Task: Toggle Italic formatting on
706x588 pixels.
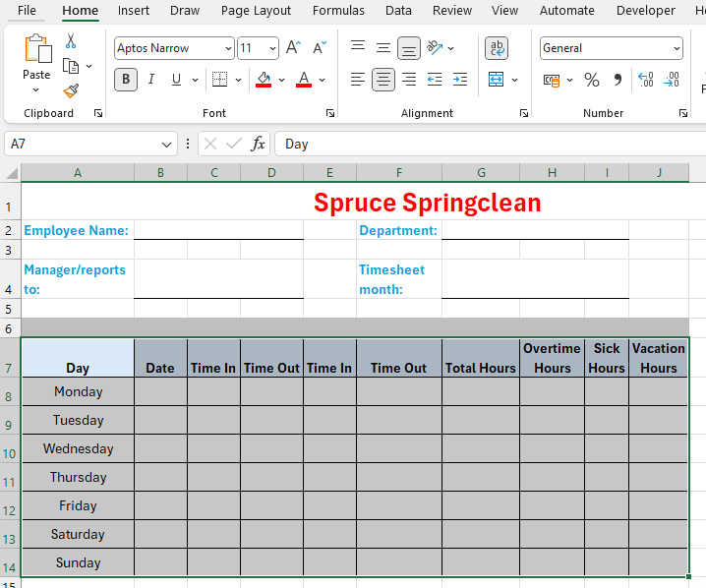Action: click(151, 80)
